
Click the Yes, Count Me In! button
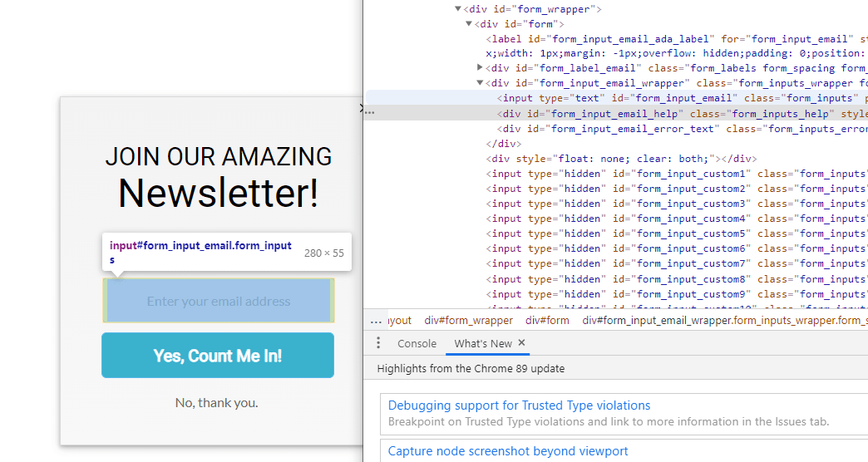[x=218, y=355]
